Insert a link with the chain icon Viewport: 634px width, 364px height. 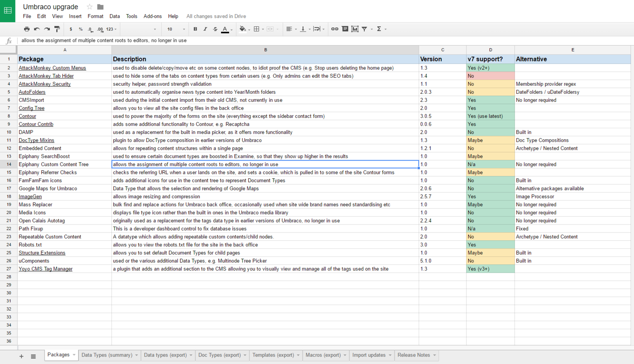[335, 29]
